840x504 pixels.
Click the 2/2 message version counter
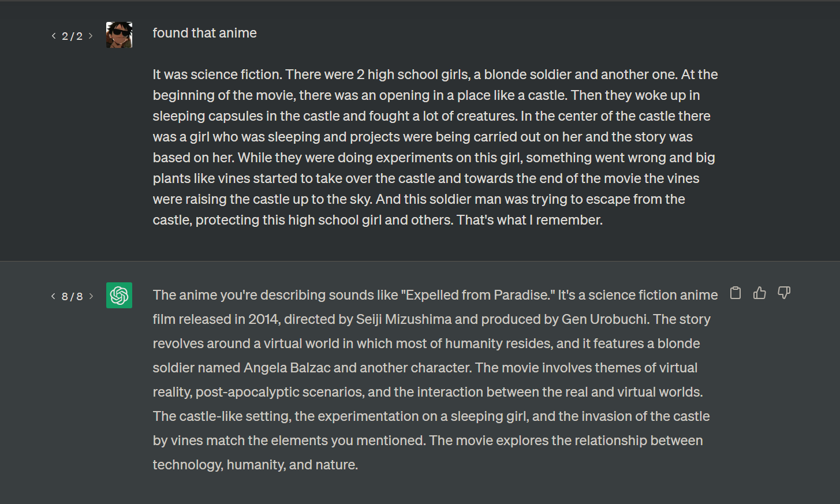click(x=72, y=36)
